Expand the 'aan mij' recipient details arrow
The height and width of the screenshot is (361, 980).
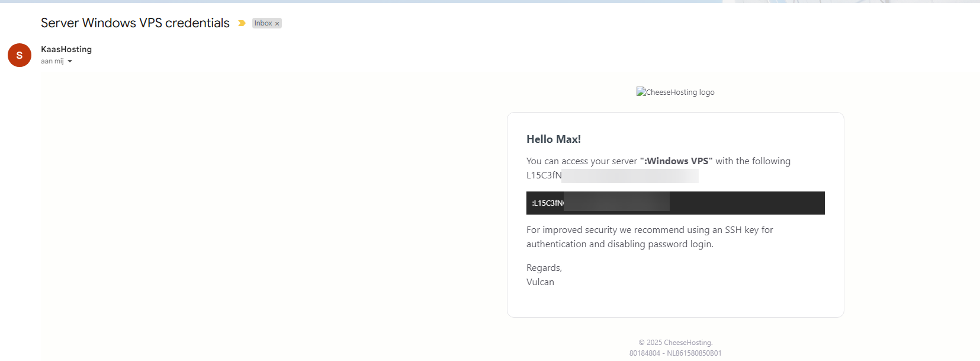click(70, 61)
